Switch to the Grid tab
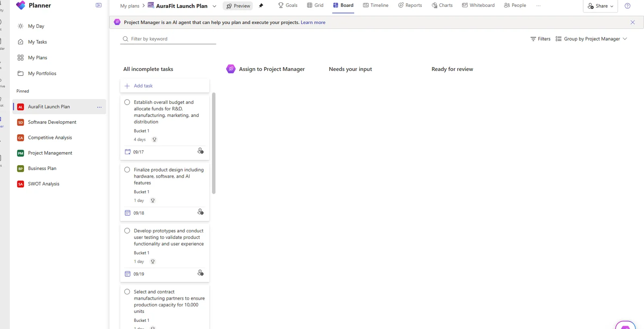This screenshot has width=644, height=329. pos(315,5)
